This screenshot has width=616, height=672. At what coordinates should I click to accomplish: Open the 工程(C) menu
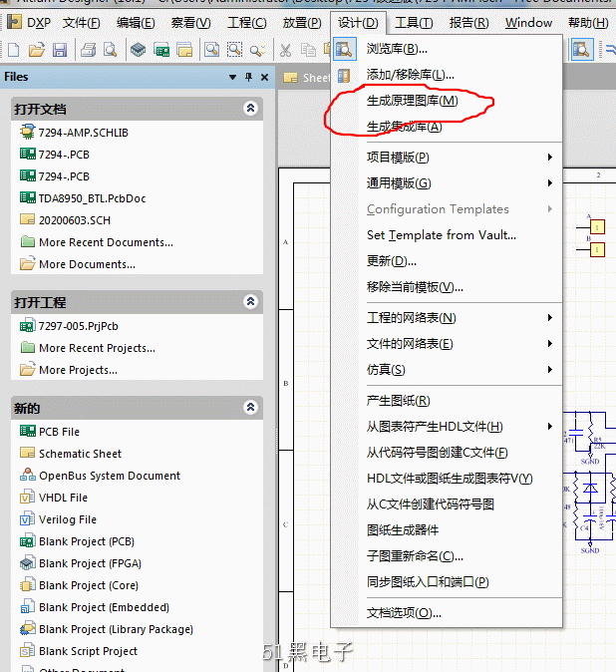(247, 23)
